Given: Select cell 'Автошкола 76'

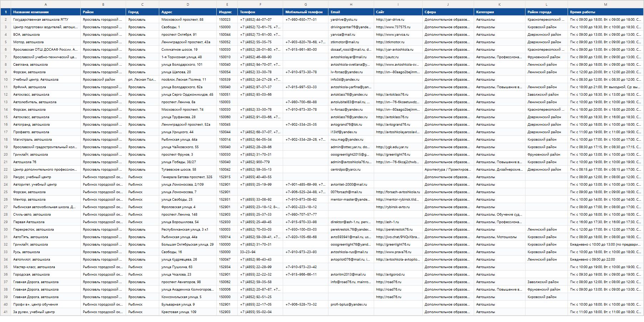Looking at the screenshot, I should (x=46, y=162).
